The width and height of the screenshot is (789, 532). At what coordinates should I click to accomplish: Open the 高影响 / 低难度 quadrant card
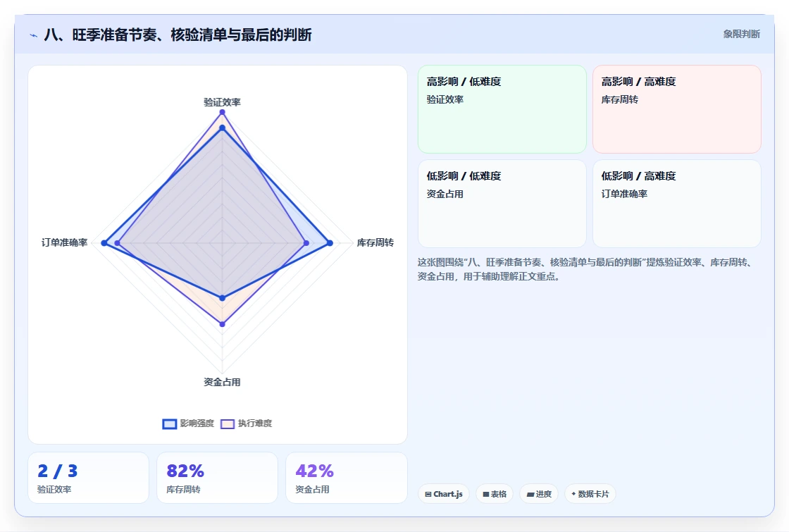point(502,109)
